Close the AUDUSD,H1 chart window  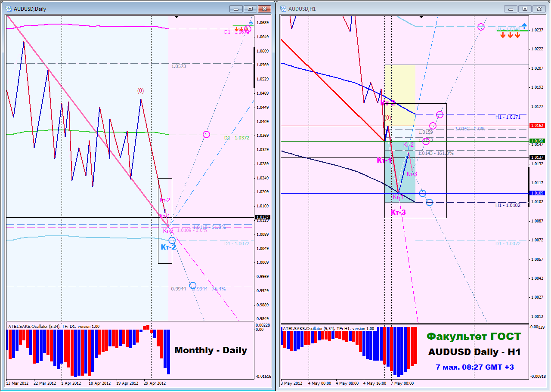pyautogui.click(x=539, y=9)
